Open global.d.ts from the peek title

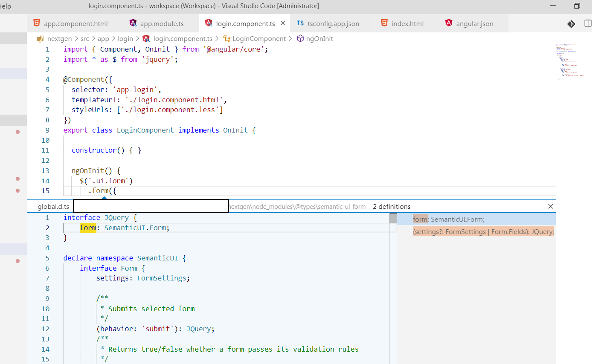click(53, 206)
